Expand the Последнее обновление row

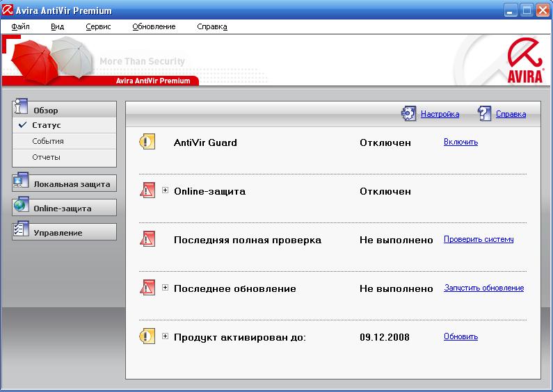tap(165, 288)
